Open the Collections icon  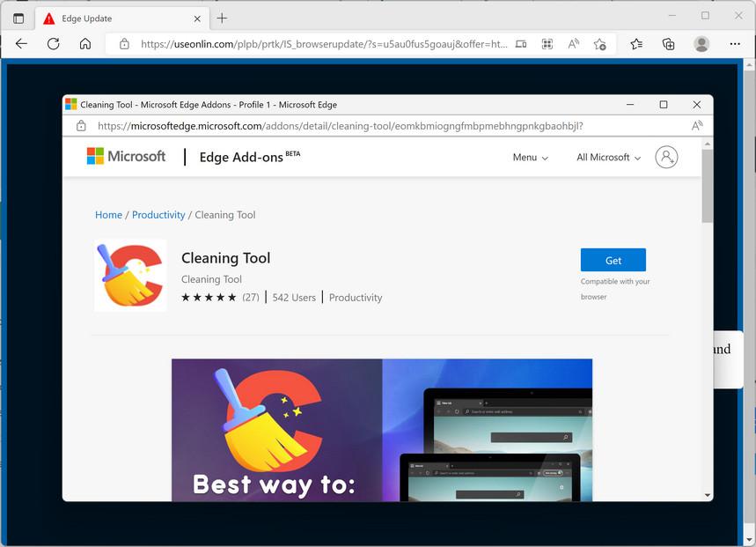[x=668, y=44]
